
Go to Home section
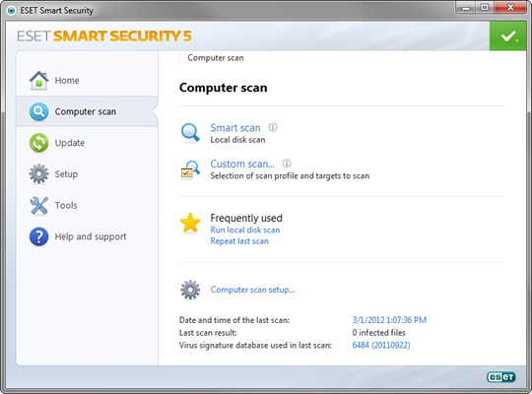[88, 81]
